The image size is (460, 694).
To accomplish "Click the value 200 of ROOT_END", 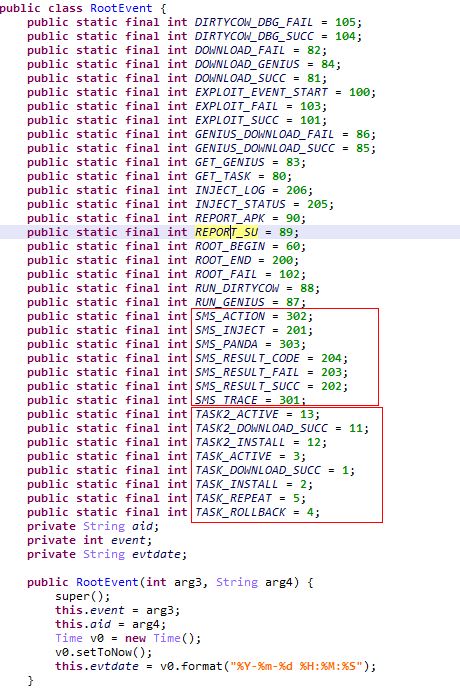I will click(x=282, y=261).
